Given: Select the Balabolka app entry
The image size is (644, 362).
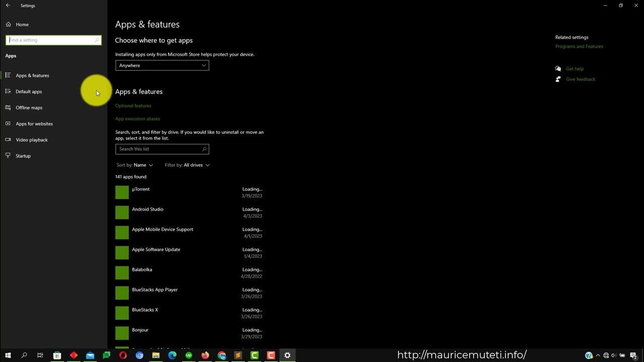Looking at the screenshot, I should click(x=189, y=273).
